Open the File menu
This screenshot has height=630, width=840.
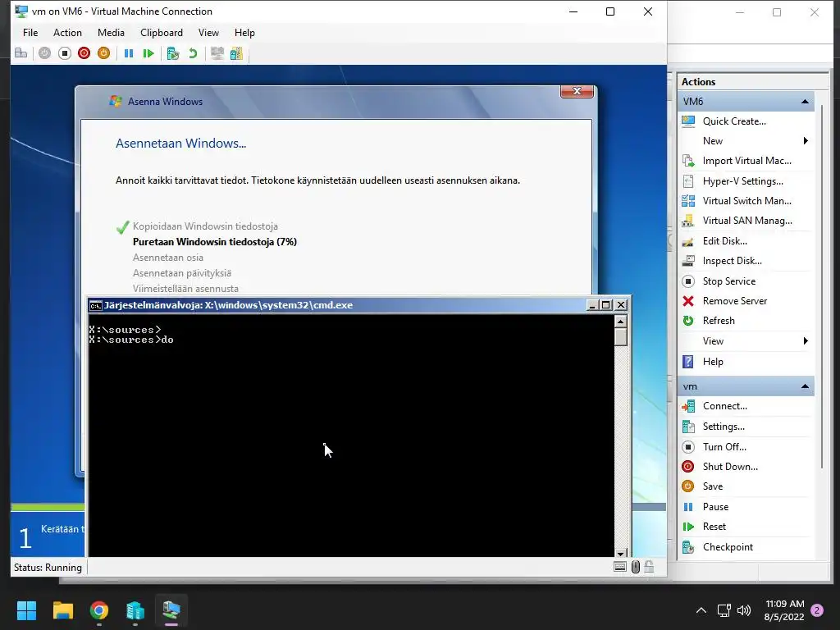pos(30,33)
